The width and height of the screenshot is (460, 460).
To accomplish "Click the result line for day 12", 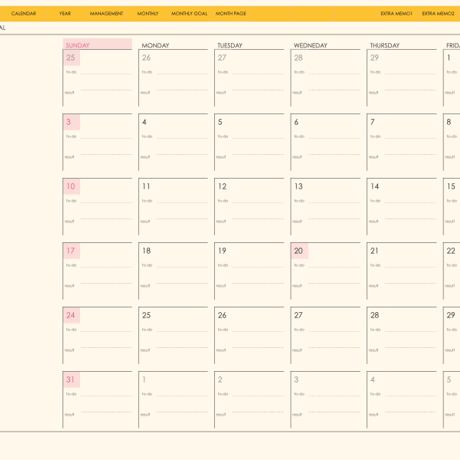I will (x=258, y=220).
